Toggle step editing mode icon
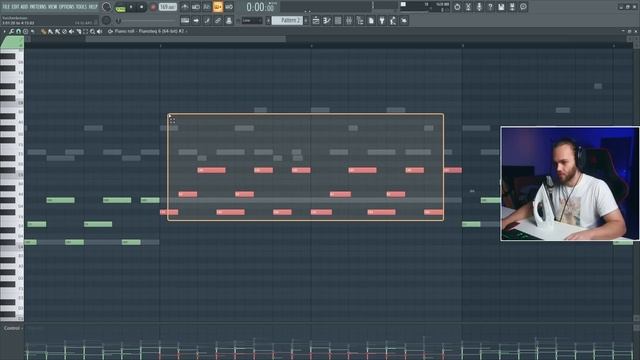This screenshot has height=360, width=640. point(207,20)
